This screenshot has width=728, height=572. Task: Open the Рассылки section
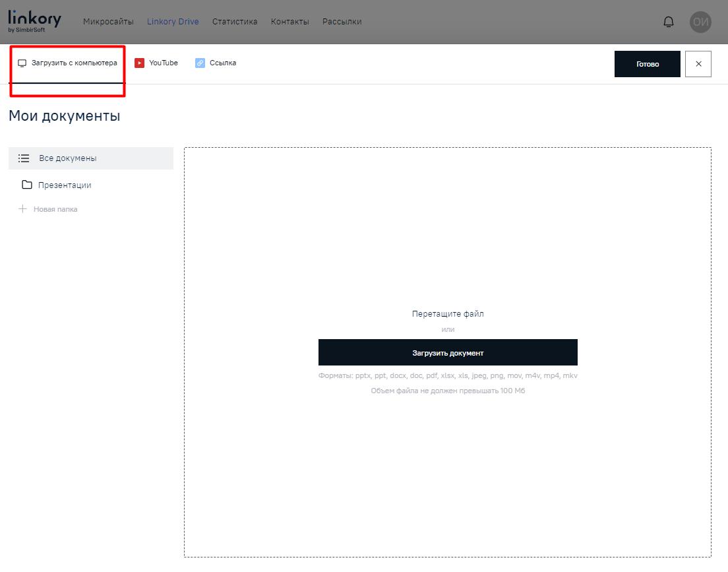click(342, 22)
